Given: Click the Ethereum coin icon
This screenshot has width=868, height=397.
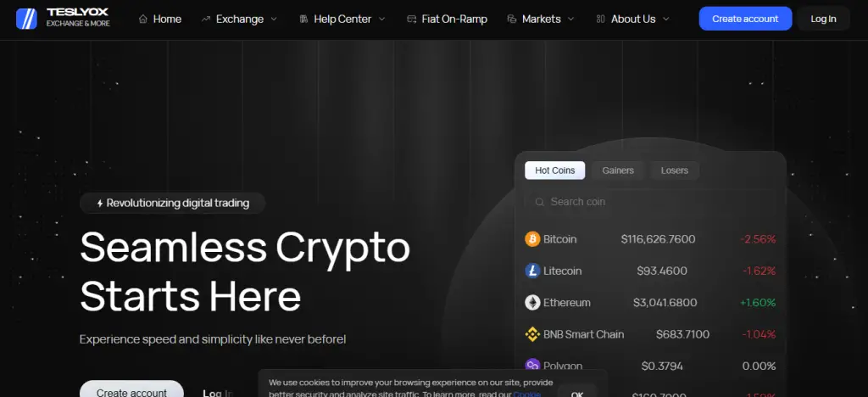Looking at the screenshot, I should (x=532, y=302).
